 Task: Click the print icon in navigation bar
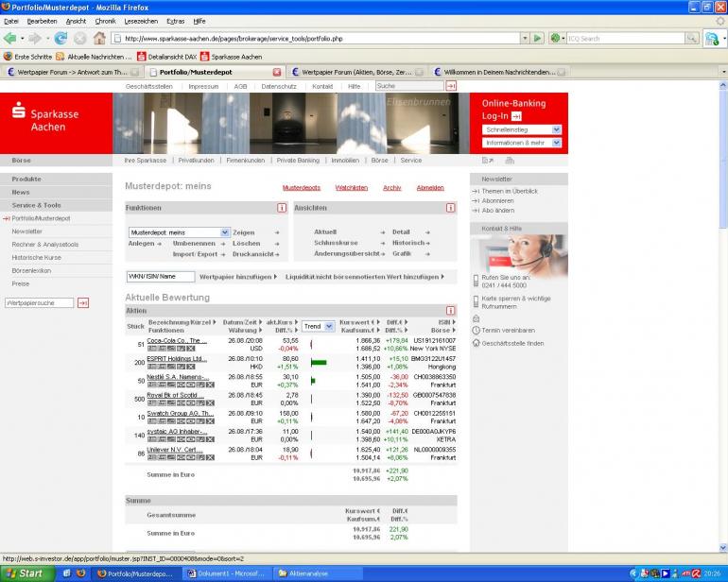[x=510, y=160]
